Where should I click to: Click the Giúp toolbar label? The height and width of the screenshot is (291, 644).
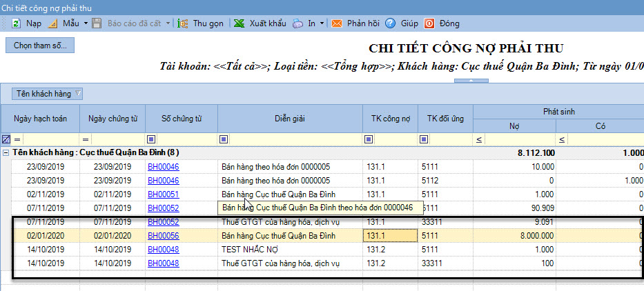coord(409,23)
